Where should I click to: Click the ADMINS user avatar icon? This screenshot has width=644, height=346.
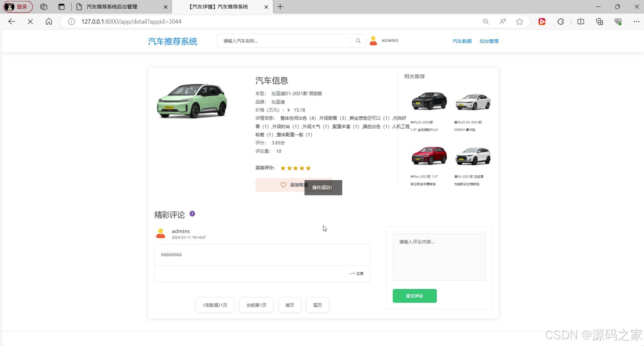click(373, 40)
